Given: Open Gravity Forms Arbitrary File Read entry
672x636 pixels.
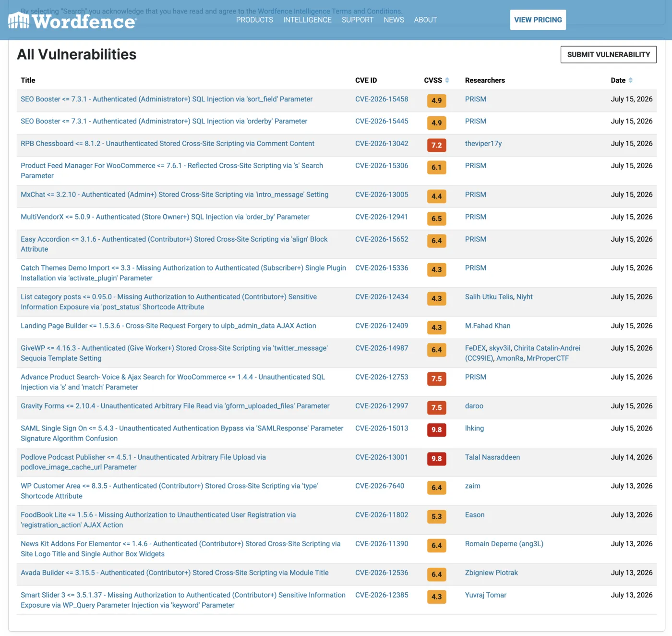Looking at the screenshot, I should [175, 406].
